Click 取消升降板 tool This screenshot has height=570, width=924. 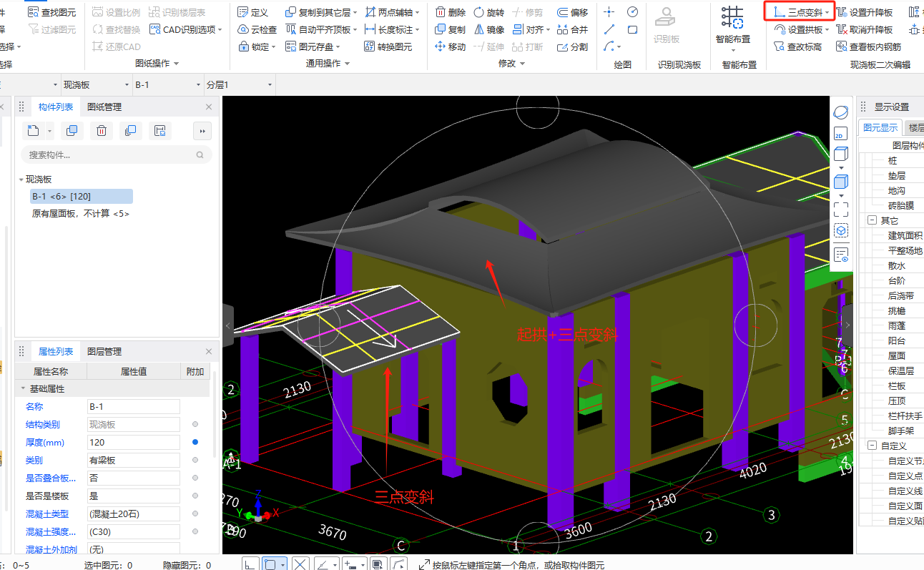(x=864, y=29)
